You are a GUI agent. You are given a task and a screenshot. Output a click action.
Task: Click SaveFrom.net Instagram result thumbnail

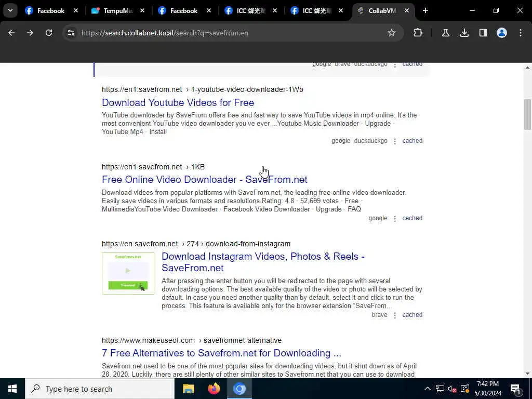coord(128,273)
